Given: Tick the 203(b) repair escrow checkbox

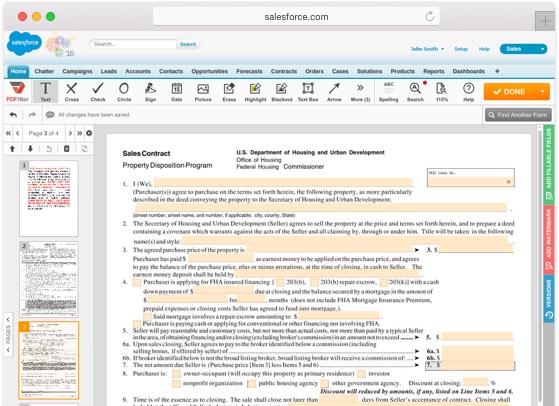Looking at the screenshot, I should [x=314, y=282].
